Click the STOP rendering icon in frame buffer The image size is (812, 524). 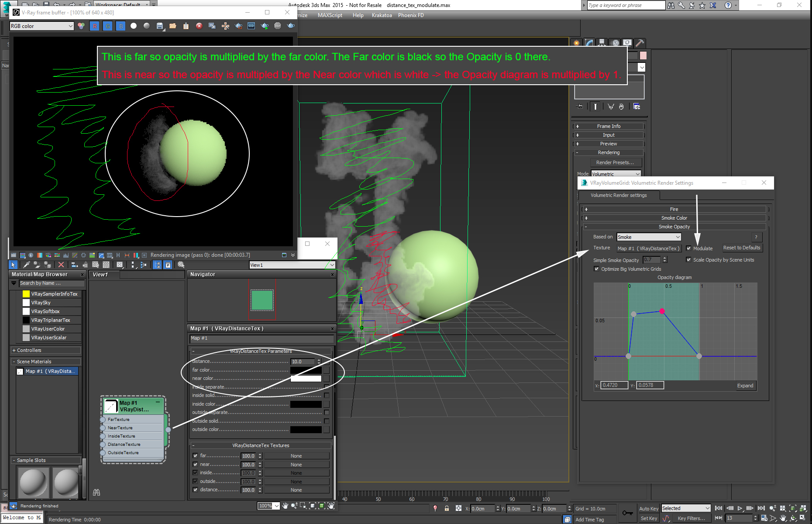[278, 26]
